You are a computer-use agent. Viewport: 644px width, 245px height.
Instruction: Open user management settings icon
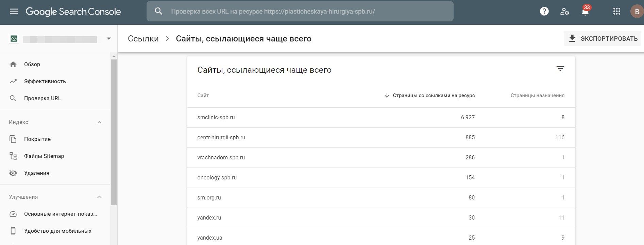(x=565, y=12)
